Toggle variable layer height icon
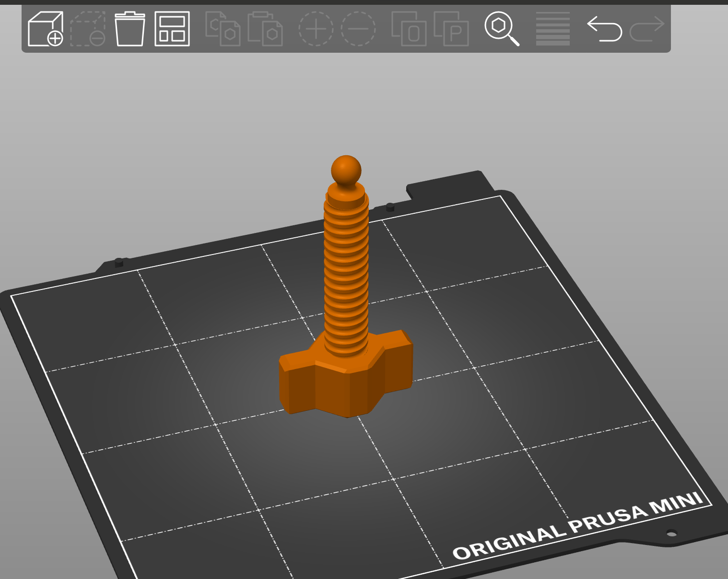 tap(553, 29)
